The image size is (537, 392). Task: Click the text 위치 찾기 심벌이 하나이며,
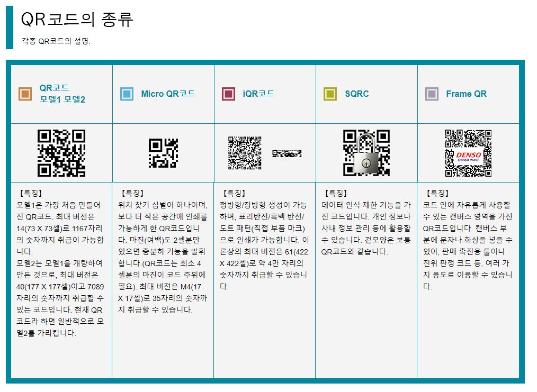(163, 205)
